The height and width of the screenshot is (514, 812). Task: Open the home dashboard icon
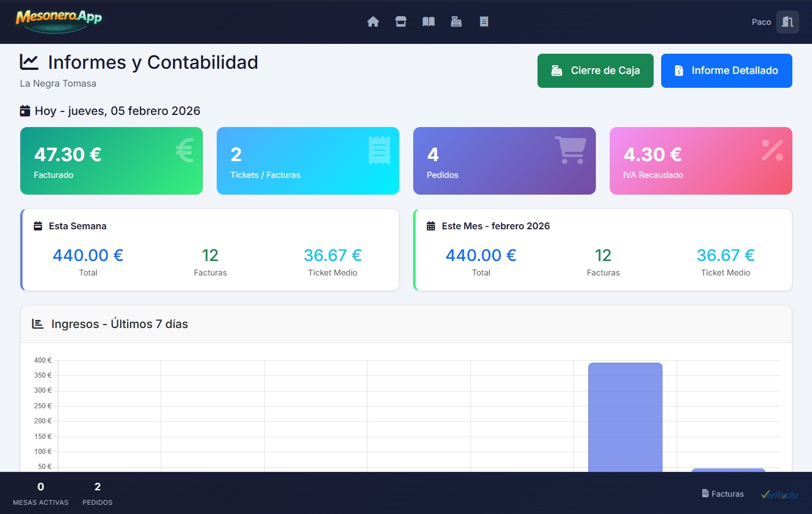373,21
